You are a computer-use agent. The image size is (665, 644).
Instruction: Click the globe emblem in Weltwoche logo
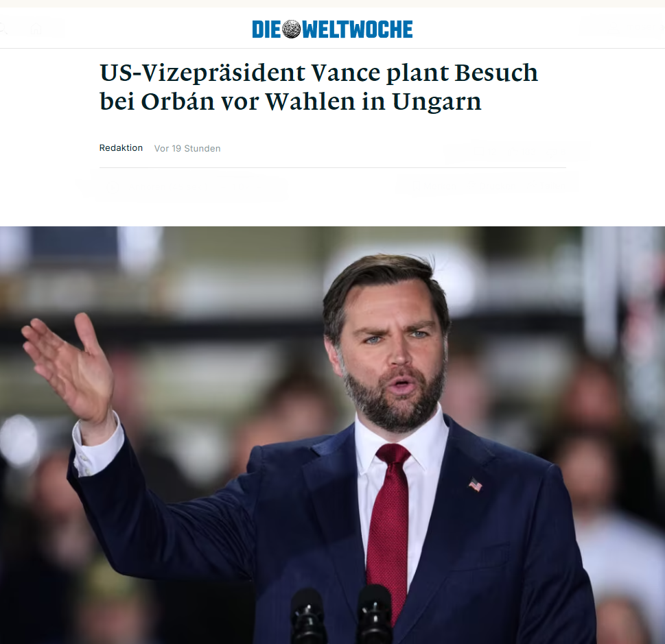[292, 29]
